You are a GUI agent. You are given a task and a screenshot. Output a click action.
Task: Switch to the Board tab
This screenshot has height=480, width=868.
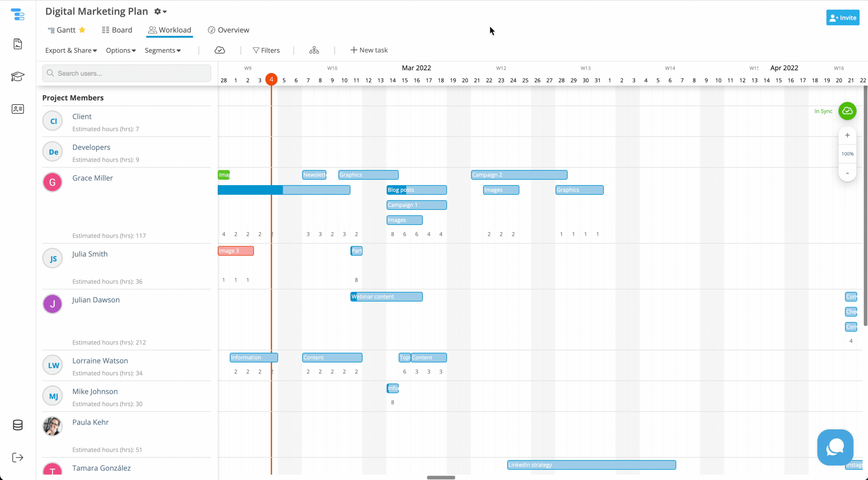pyautogui.click(x=117, y=30)
